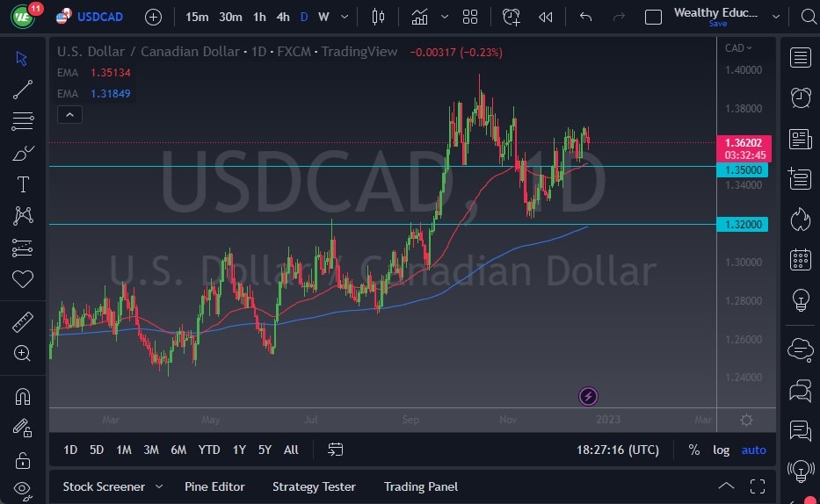
Task: Toggle hide all drawings eye icon
Action: [23, 489]
